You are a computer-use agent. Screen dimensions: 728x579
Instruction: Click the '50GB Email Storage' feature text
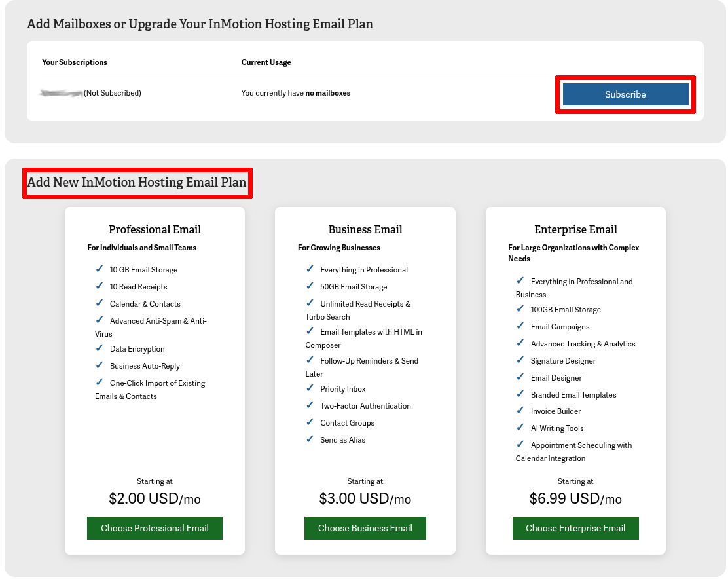coord(354,287)
